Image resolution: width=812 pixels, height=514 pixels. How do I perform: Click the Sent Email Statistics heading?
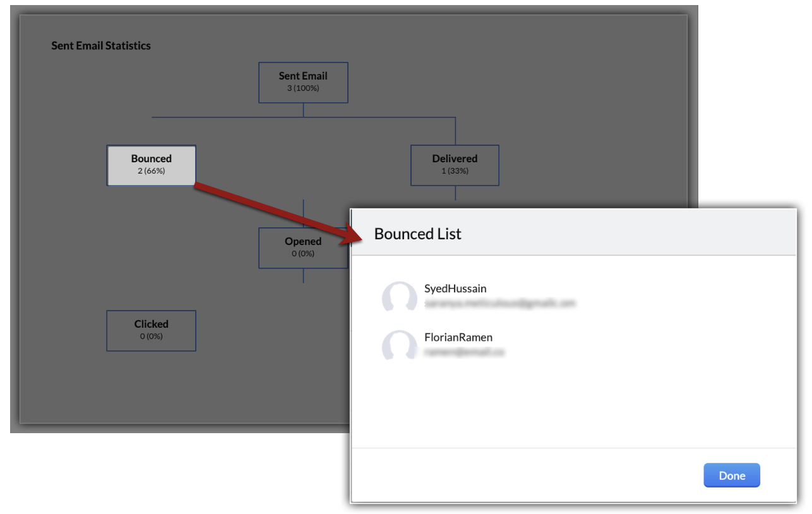101,45
